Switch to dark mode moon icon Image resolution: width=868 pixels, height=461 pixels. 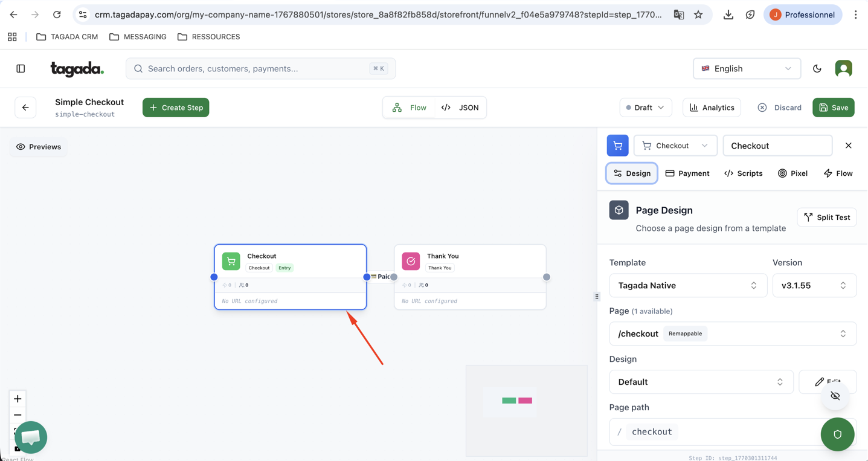pos(817,69)
